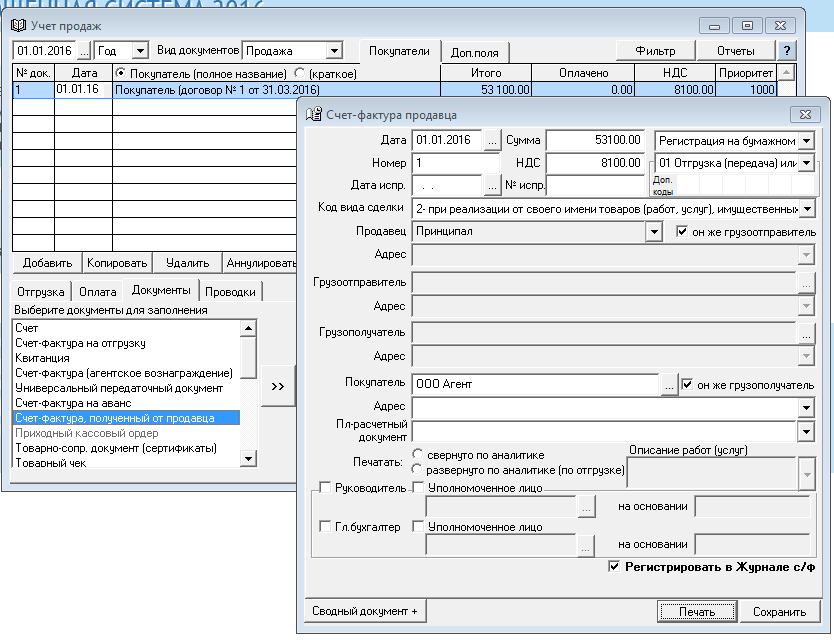The image size is (834, 640).
Task: Click ellipsis button next to Грузоотправитель field
Action: 806,283
